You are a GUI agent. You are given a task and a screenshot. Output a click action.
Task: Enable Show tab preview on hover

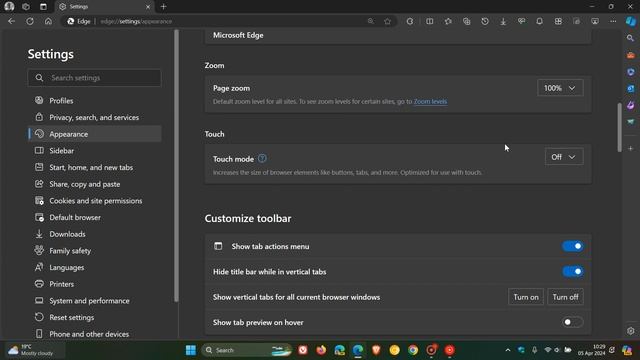[573, 322]
